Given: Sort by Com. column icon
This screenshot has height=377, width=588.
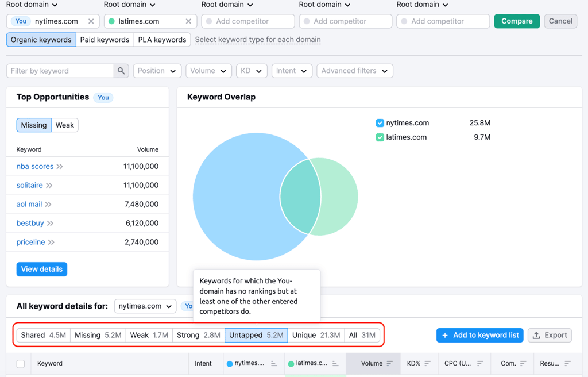Looking at the screenshot, I should click(523, 363).
